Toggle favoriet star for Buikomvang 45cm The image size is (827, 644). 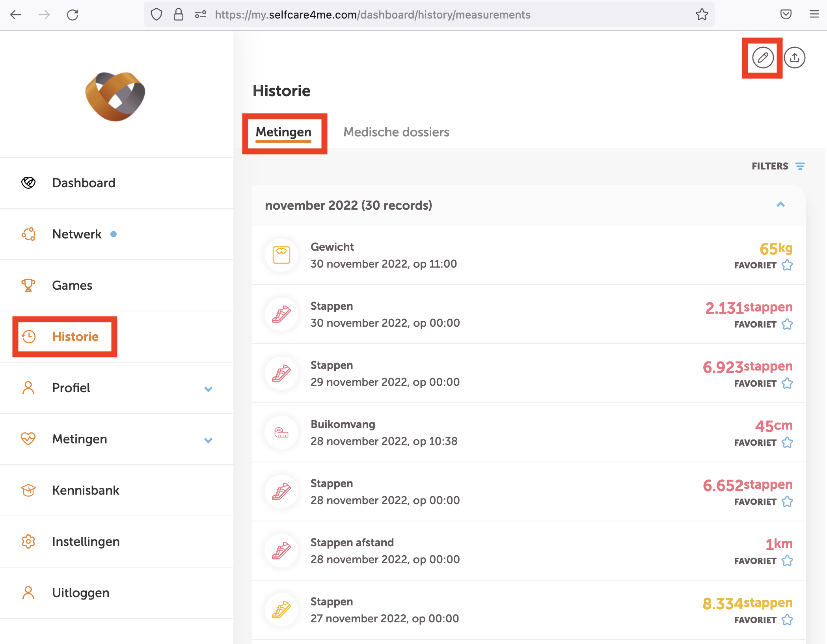[x=787, y=443]
